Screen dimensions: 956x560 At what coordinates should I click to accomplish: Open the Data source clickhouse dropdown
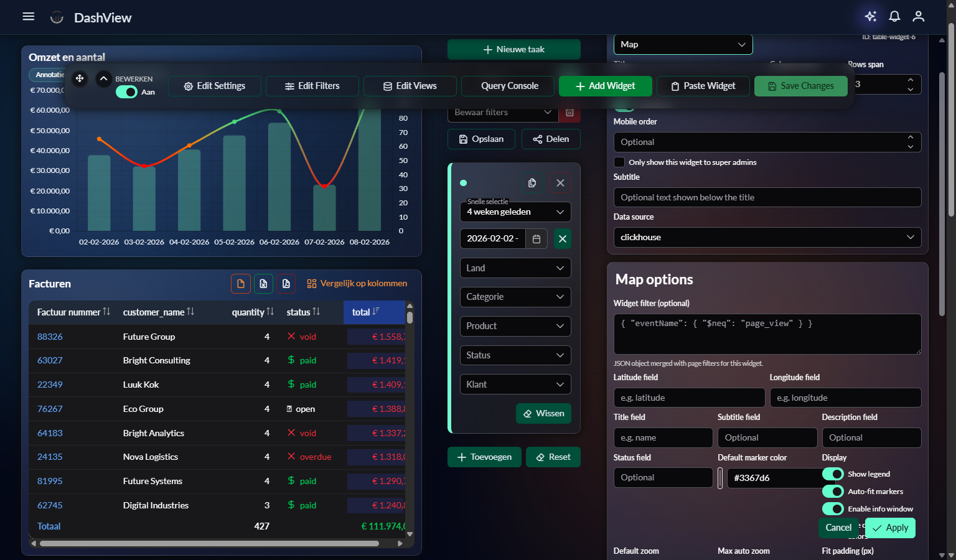tap(767, 237)
